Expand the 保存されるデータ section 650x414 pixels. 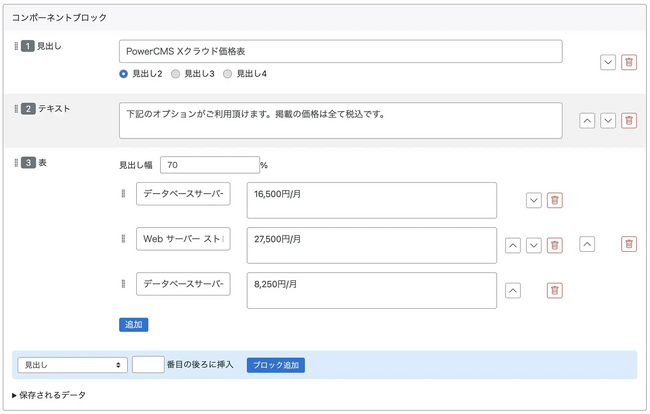pos(49,395)
